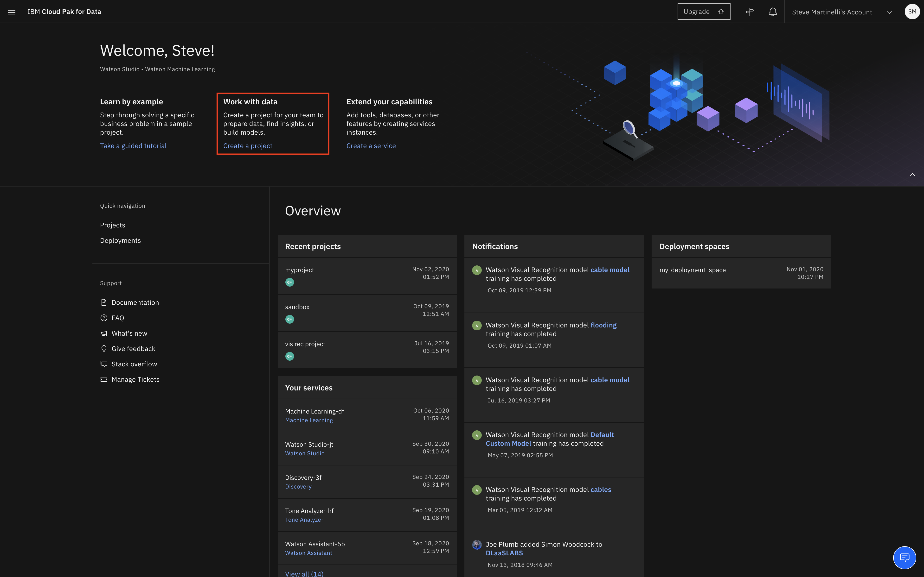This screenshot has height=577, width=924.
Task: Open the Create a service link
Action: (x=371, y=146)
